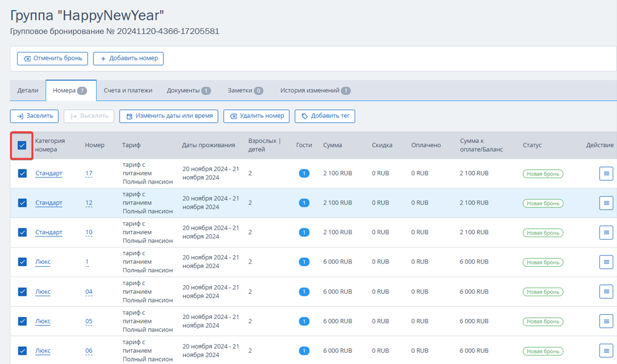Click guest count badge for room 05
The height and width of the screenshot is (364, 617).
pyautogui.click(x=304, y=321)
